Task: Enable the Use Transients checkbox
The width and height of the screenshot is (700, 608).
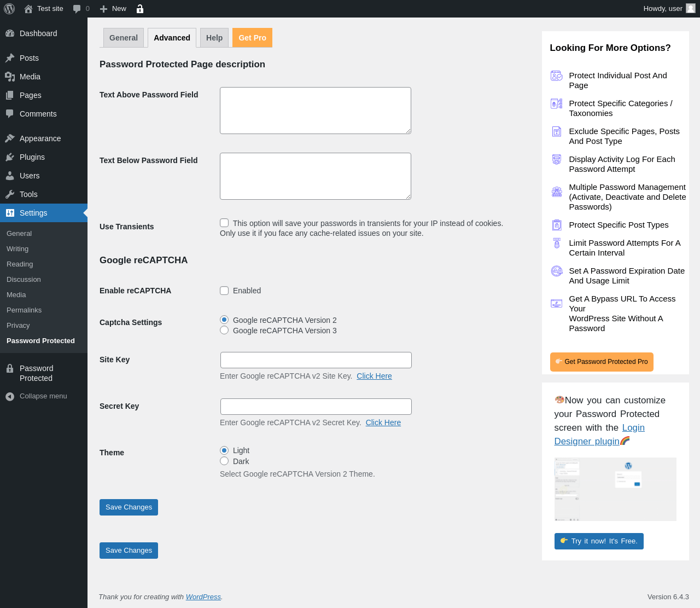Action: [x=224, y=223]
